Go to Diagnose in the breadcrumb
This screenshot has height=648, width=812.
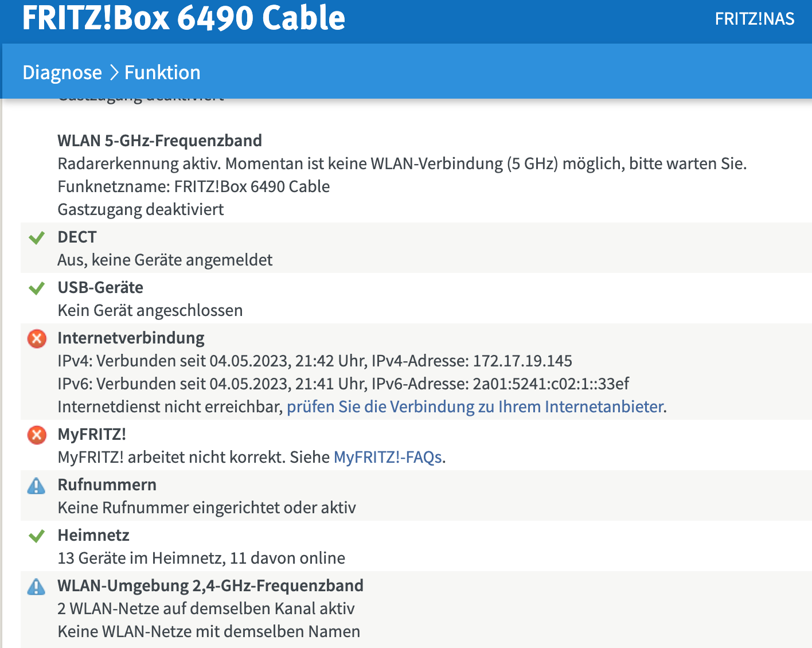click(62, 73)
